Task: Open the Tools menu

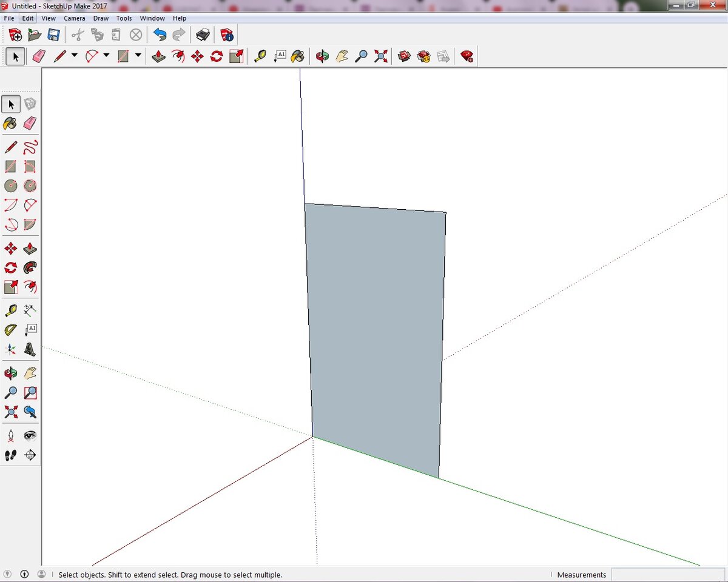Action: pos(124,18)
